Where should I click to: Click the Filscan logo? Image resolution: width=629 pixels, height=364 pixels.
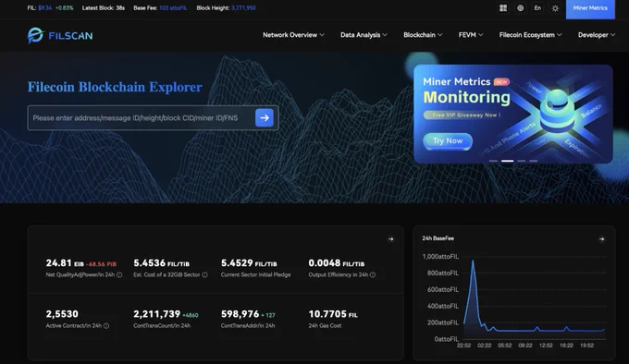(x=60, y=35)
